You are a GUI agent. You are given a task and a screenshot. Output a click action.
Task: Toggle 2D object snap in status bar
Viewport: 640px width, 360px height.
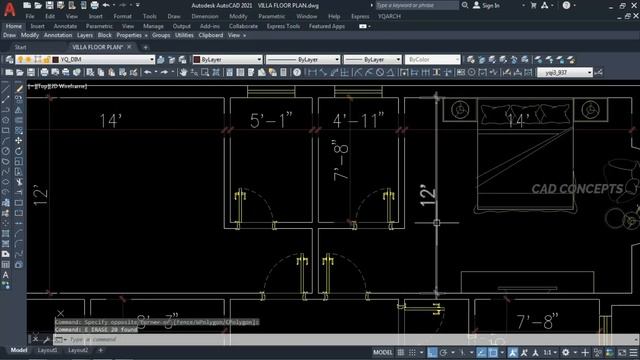[x=493, y=352]
